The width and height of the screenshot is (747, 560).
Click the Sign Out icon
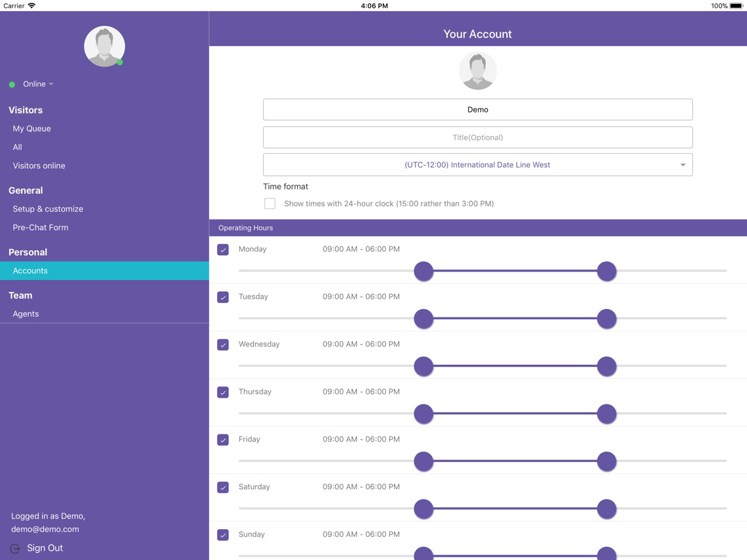click(15, 549)
